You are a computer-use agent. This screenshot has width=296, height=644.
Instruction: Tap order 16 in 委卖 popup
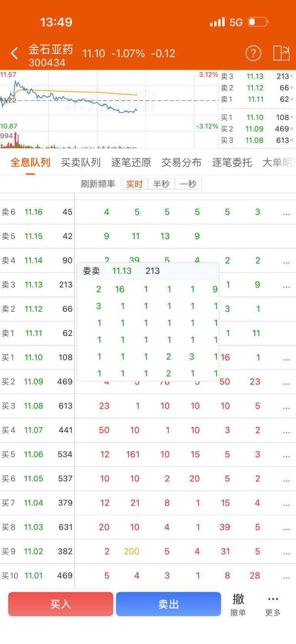(x=119, y=289)
